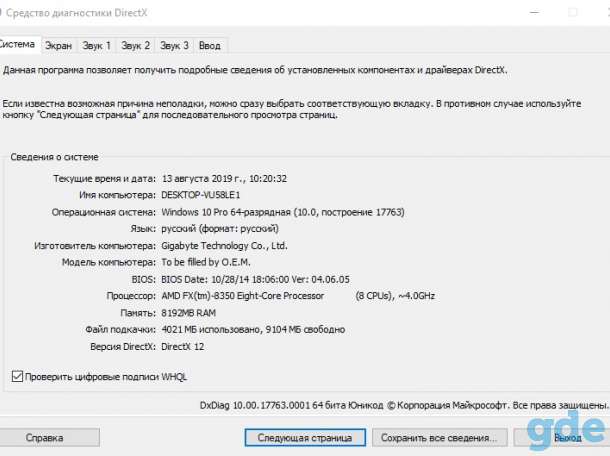Click the DirectX 12 version value
This screenshot has width=610, height=456.
182,346
